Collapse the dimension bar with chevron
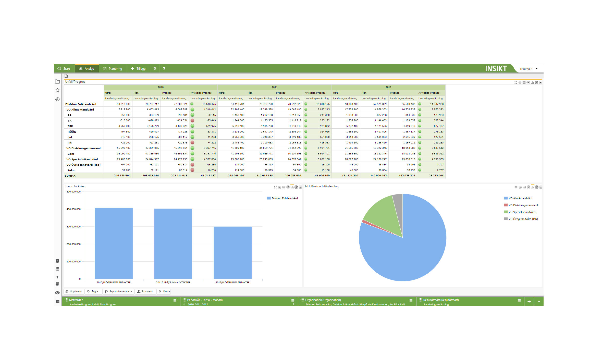This screenshot has height=364, width=614. (x=539, y=301)
